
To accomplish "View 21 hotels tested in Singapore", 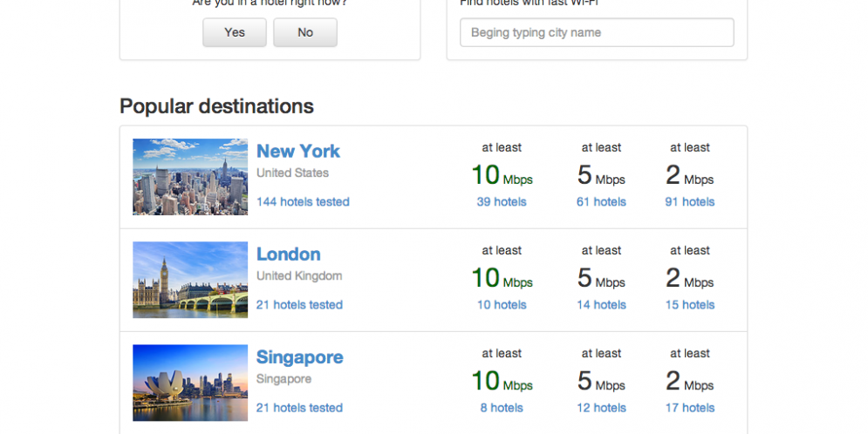I will (x=299, y=408).
